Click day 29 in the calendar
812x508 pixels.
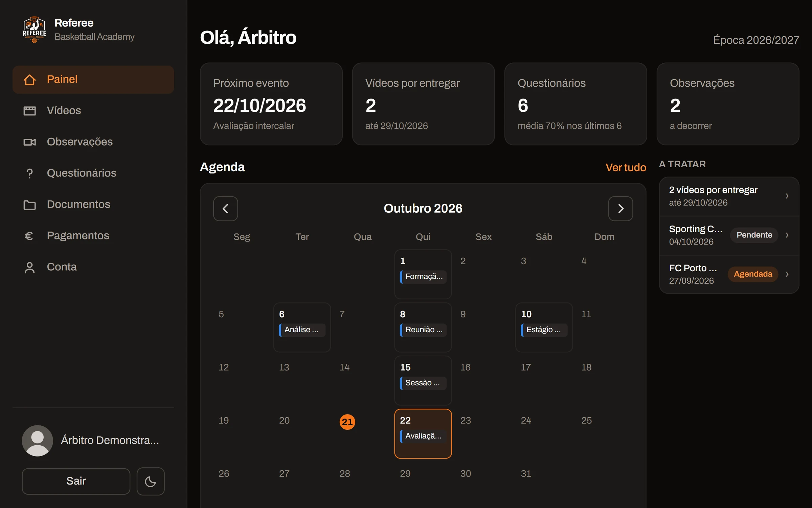pyautogui.click(x=405, y=474)
